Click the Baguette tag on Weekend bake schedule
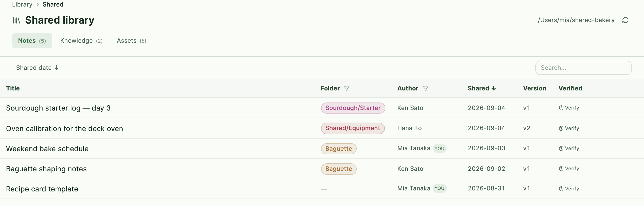 (339, 149)
